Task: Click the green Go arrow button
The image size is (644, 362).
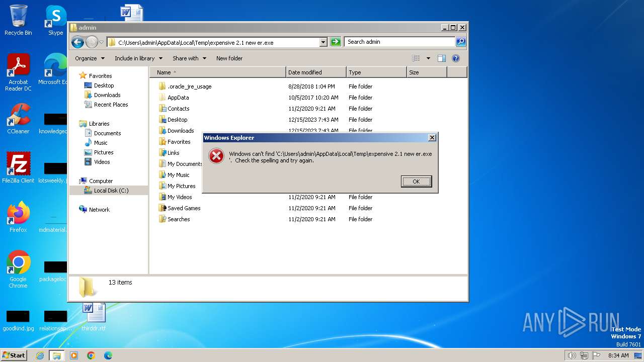Action: 336,42
